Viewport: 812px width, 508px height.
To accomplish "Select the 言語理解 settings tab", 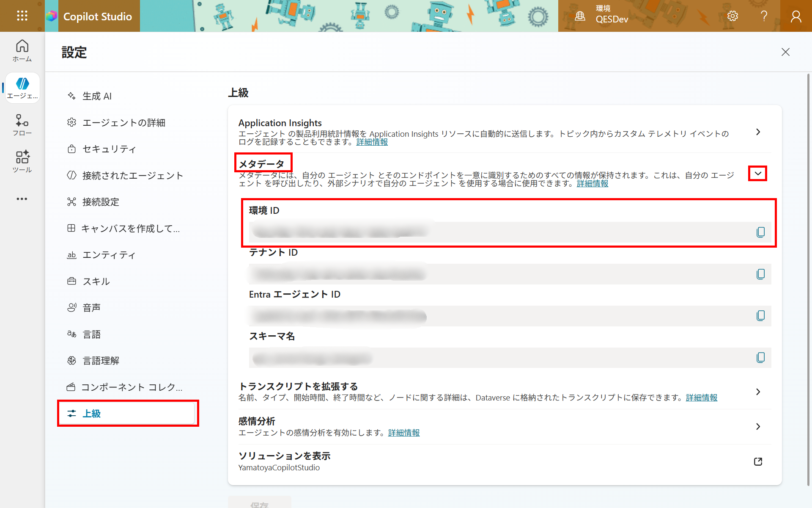I will click(x=127, y=361).
